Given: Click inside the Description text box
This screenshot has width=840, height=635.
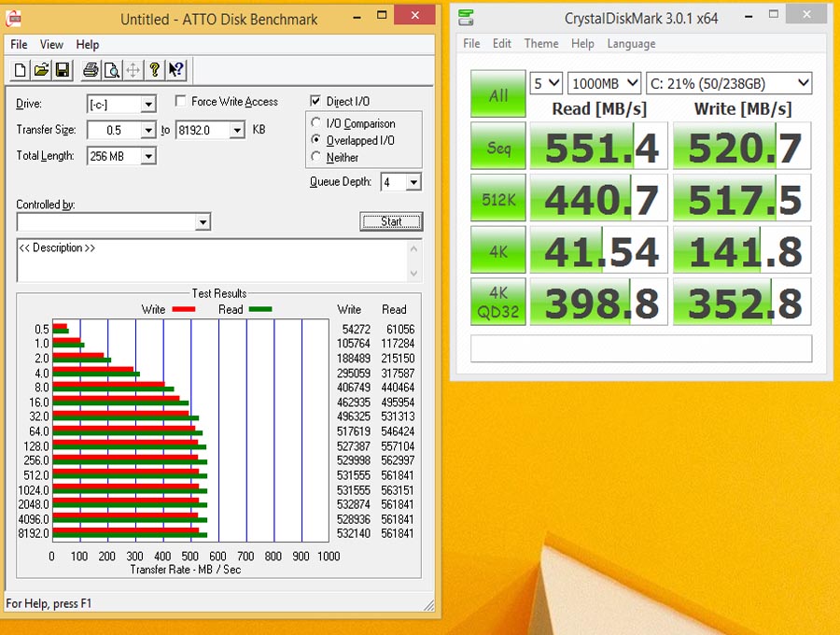Looking at the screenshot, I should click(x=213, y=261).
